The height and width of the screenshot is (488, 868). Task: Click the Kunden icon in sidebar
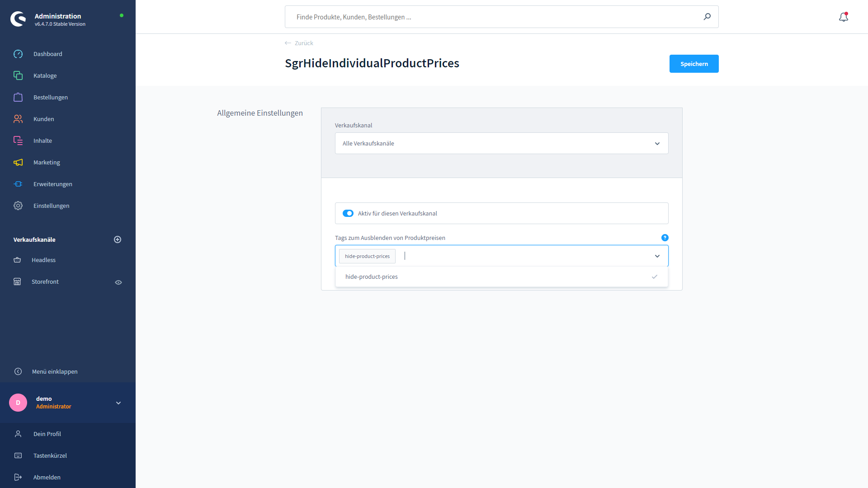18,118
